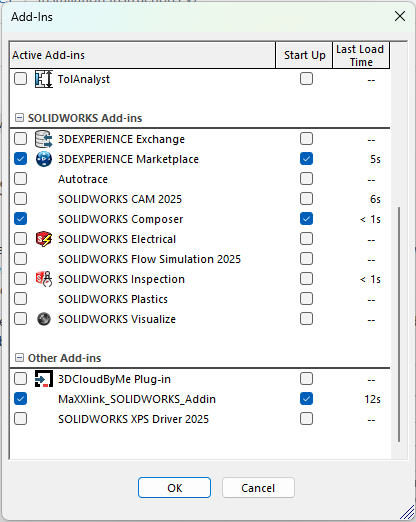Screen dimensions: 416x522
Task: Confirm changes with the OK button
Action: (x=174, y=488)
